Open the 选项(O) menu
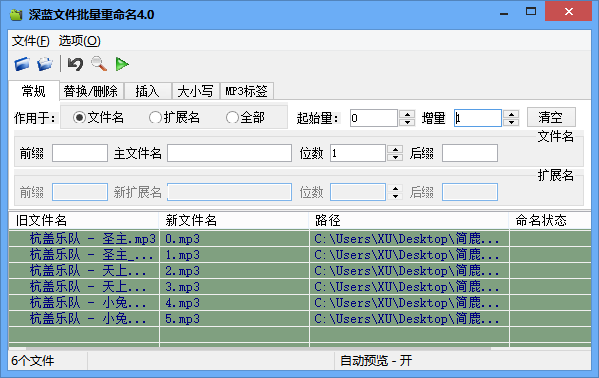 [x=79, y=41]
